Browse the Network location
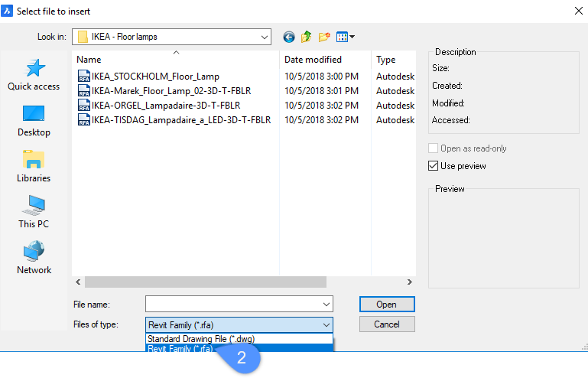This screenshot has height=378, width=588. (34, 259)
